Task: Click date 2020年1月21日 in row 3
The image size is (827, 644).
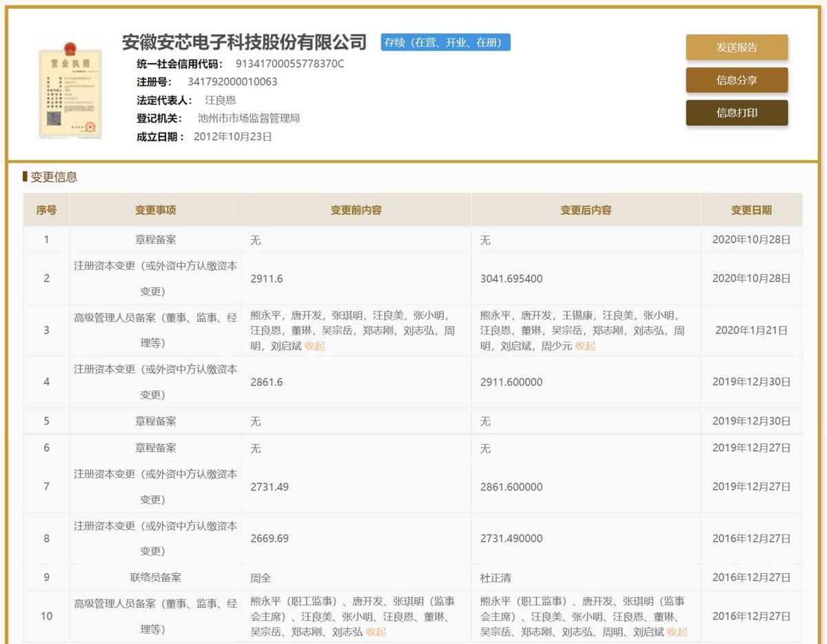Action: 751,331
